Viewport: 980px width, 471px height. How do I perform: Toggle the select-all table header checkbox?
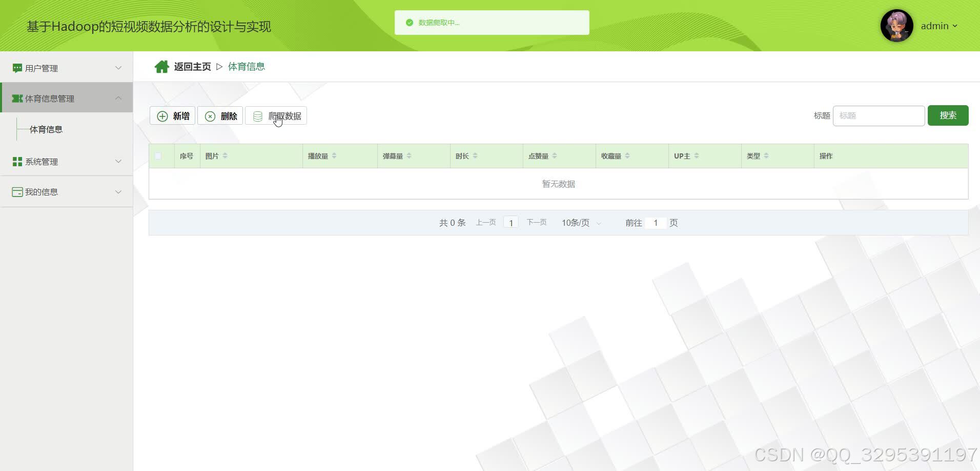(x=158, y=156)
